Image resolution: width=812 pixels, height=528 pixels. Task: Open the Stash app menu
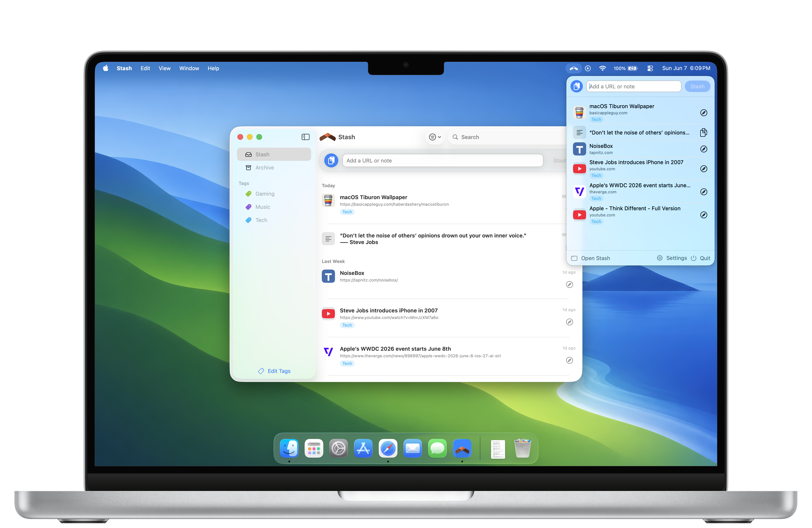coord(124,68)
